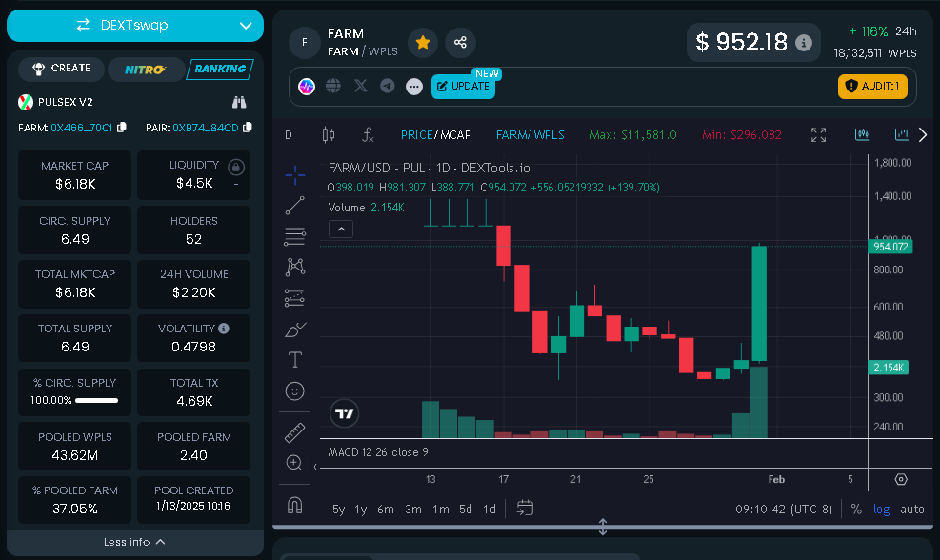Screen dimensions: 940x560
Task: Click the CREATE button
Action: tap(61, 69)
